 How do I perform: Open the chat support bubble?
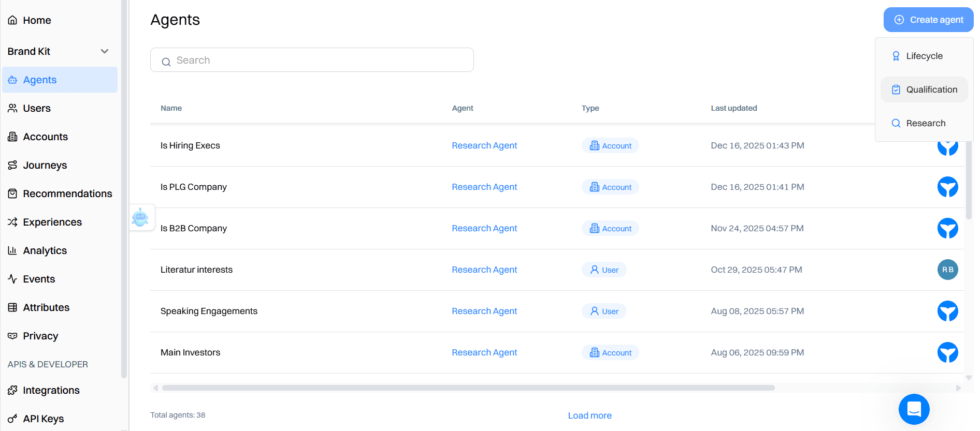[914, 409]
